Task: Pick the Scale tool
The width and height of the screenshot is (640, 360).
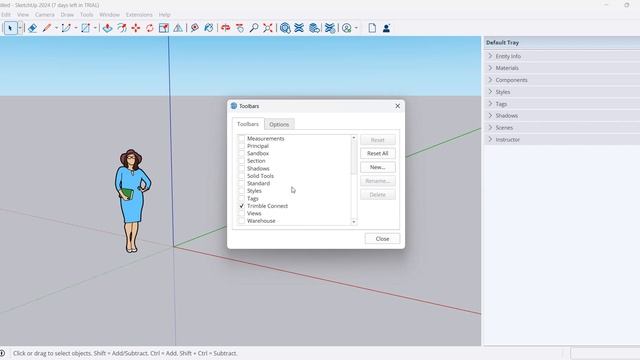Action: (x=164, y=28)
